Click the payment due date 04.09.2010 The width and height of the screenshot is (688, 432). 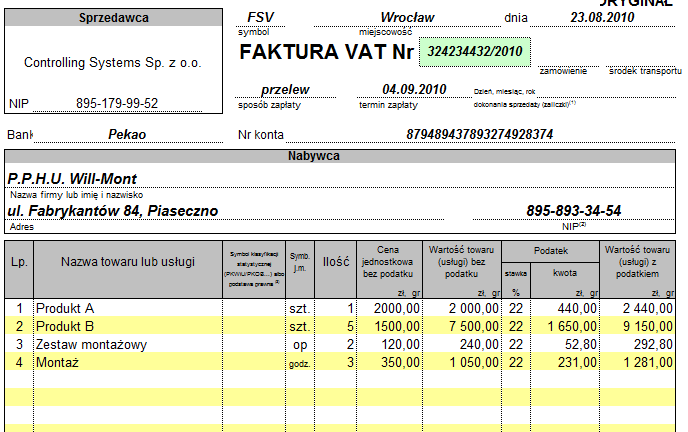tap(414, 89)
